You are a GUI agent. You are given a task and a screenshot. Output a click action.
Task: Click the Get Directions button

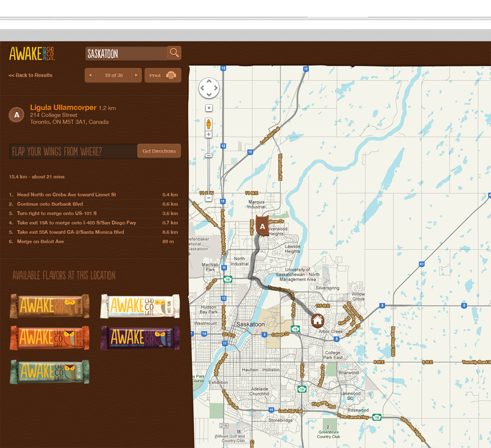(159, 151)
